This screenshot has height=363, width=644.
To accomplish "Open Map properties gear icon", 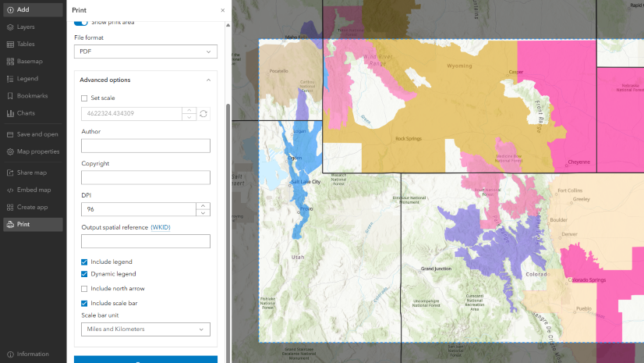I will pos(10,151).
